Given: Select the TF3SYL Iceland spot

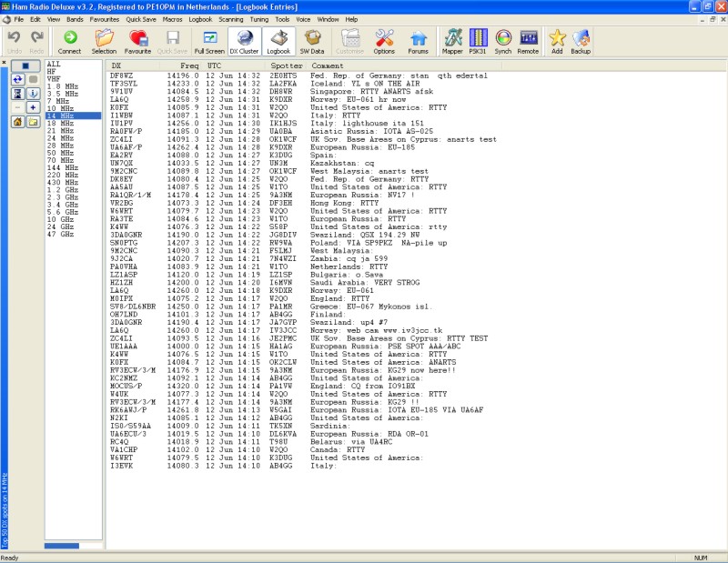Looking at the screenshot, I should coord(265,84).
